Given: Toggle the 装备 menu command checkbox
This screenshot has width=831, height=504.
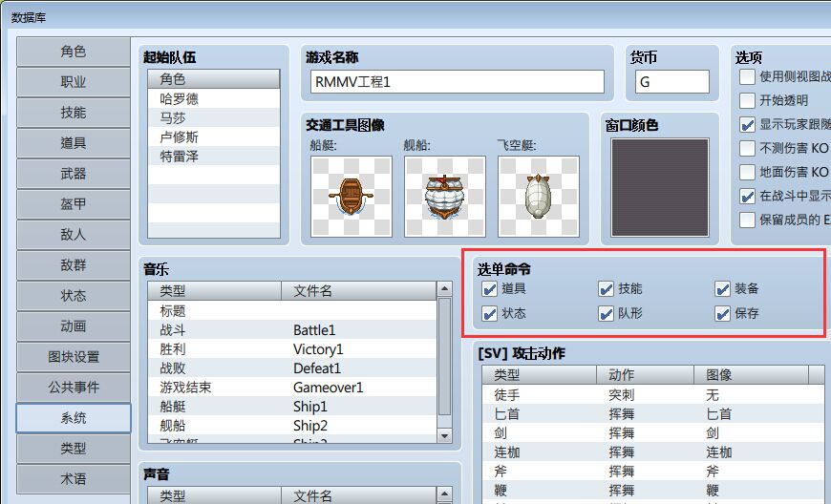Looking at the screenshot, I should click(x=722, y=289).
